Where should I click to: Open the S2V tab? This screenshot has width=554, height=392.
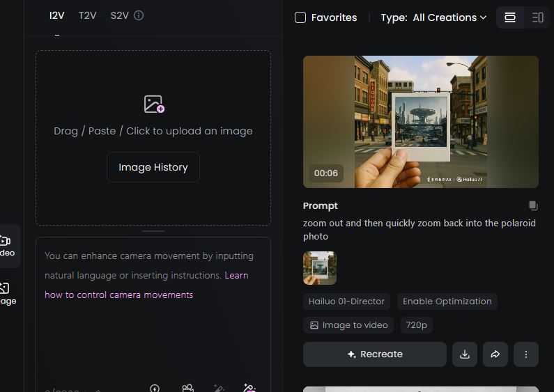point(119,15)
